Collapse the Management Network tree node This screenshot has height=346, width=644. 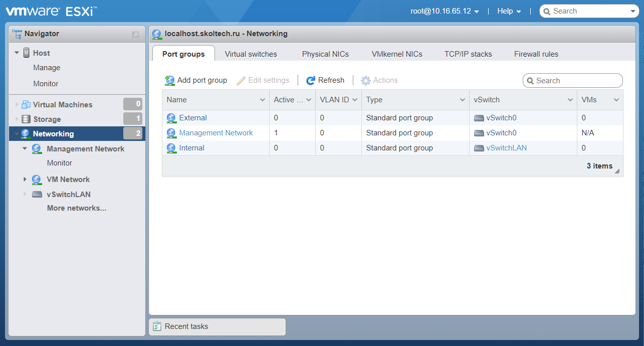coord(25,149)
